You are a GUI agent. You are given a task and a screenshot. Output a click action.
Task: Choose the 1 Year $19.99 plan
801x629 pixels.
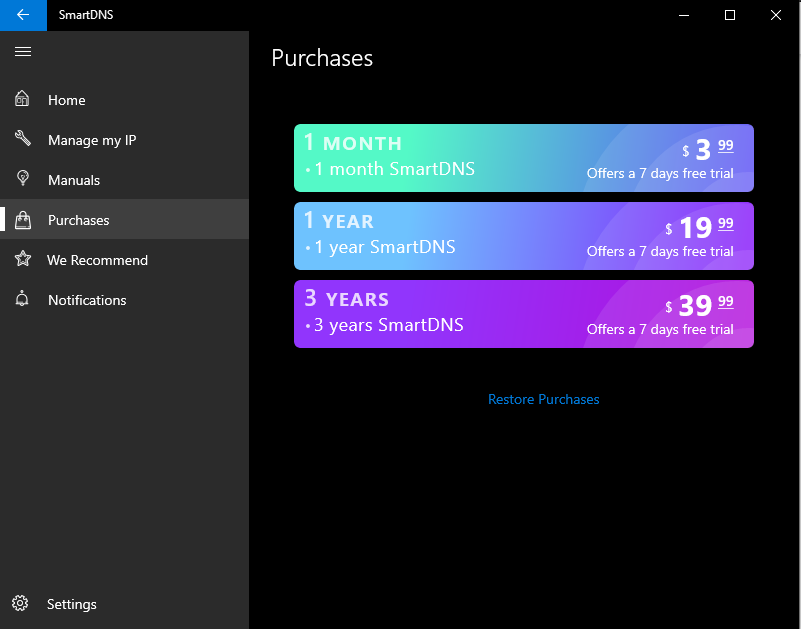point(523,236)
